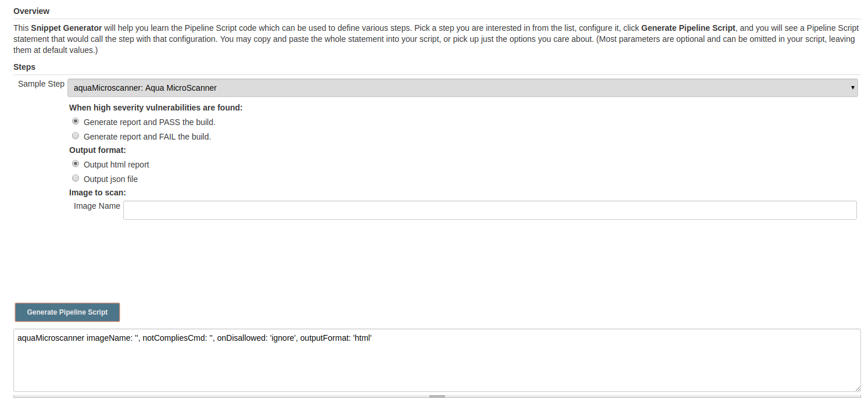
Task: Click the Generate Pipeline Script button
Action: click(67, 312)
